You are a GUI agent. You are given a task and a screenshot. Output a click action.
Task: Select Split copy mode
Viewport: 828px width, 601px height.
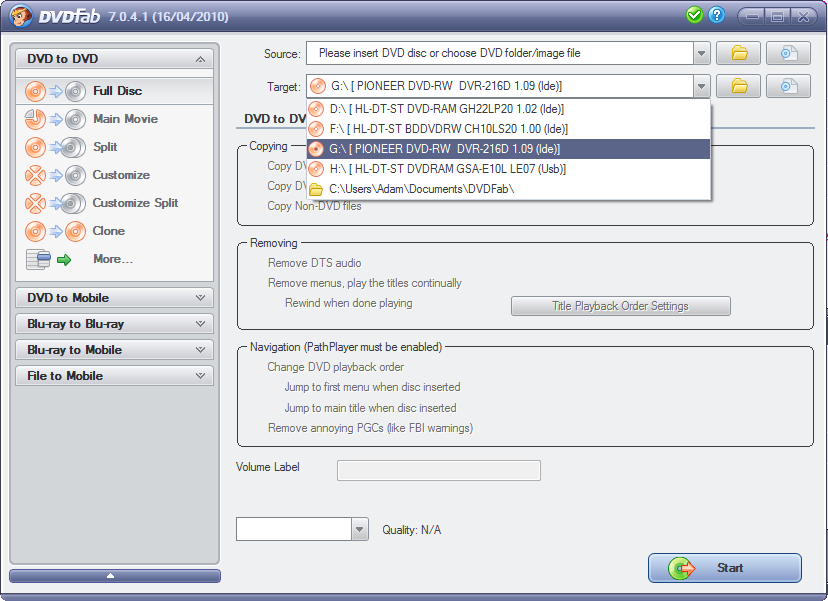point(115,147)
